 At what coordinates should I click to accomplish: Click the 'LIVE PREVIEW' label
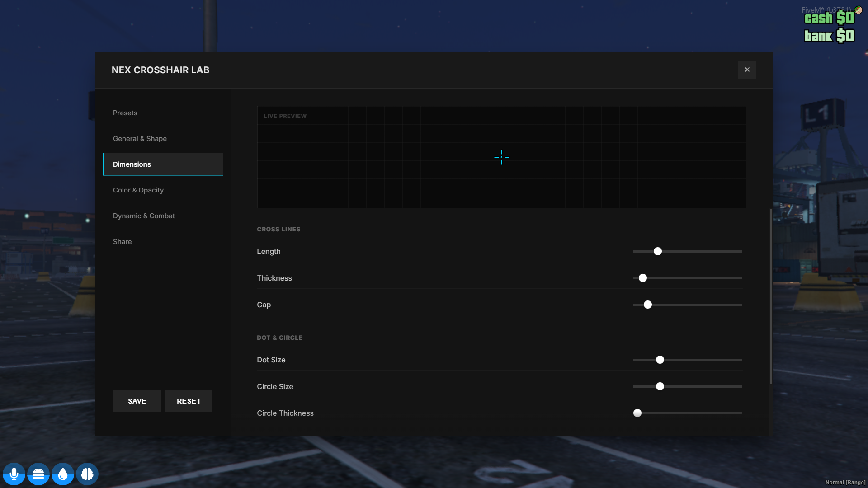(285, 116)
